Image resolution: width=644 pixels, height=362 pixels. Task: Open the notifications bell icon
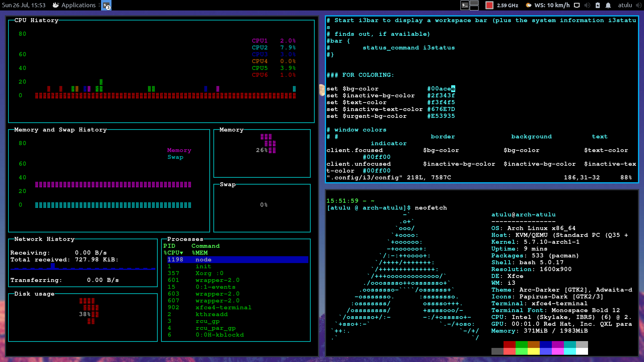point(608,5)
